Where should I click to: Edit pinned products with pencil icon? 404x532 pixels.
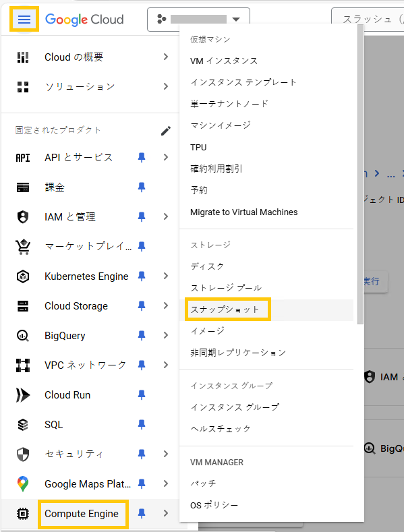166,131
